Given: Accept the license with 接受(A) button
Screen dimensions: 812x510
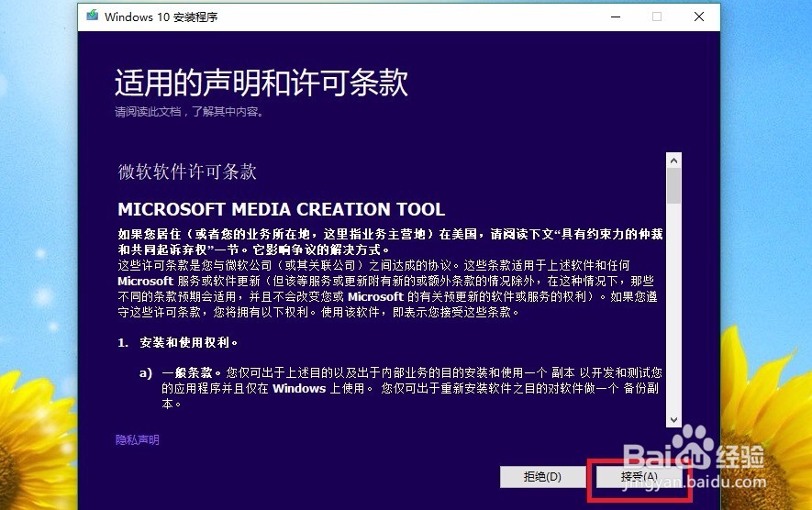Looking at the screenshot, I should tap(639, 476).
